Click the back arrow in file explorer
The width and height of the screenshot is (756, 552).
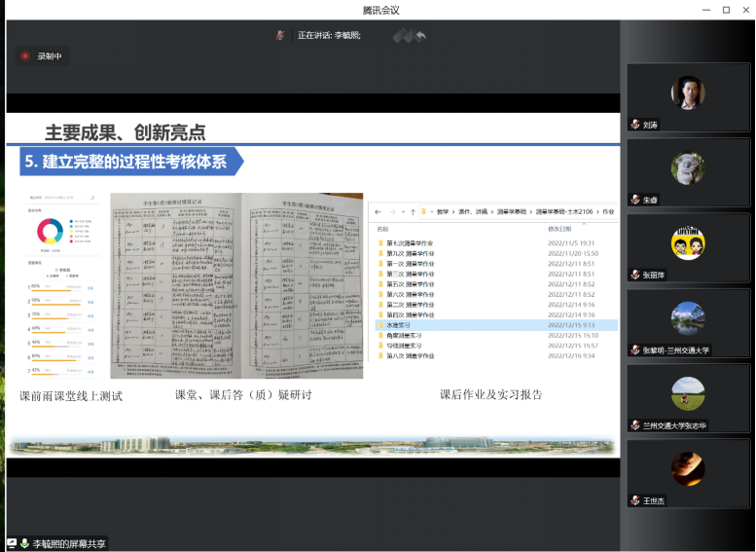[x=378, y=211]
